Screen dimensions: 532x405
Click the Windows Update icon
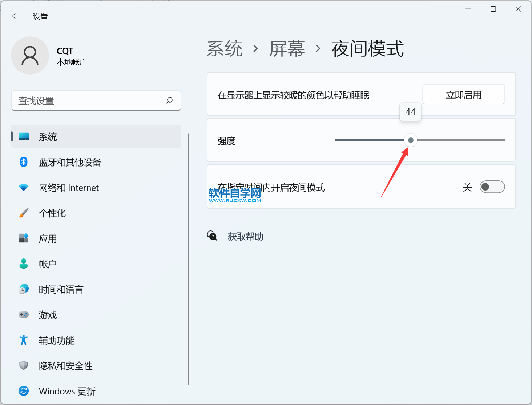pos(24,391)
